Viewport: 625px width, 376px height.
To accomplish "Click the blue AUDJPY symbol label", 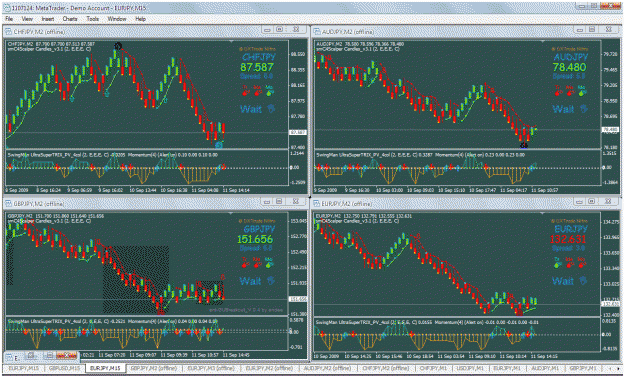I will tap(571, 57).
